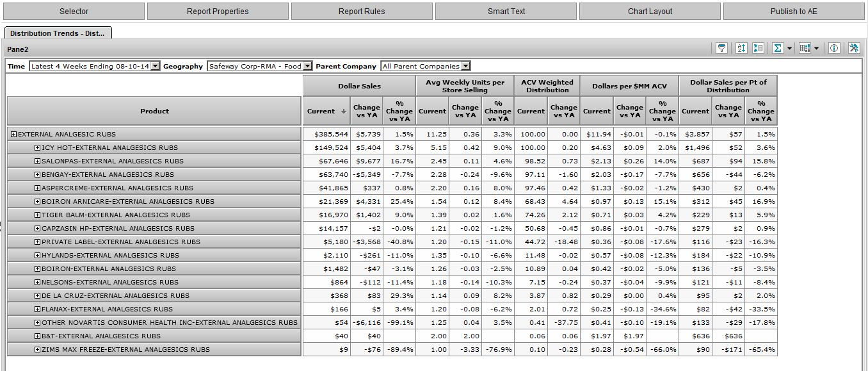The image size is (868, 371).
Task: Open the Time period dropdown
Action: [x=155, y=66]
